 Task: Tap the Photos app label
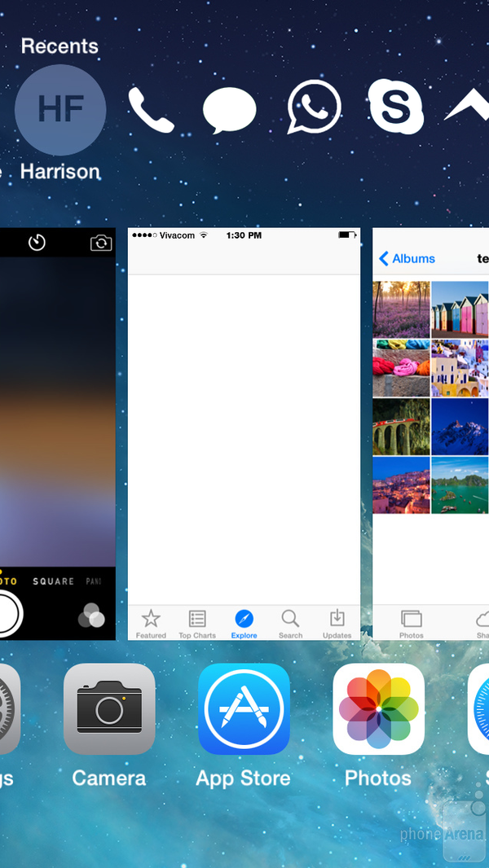pos(378,778)
